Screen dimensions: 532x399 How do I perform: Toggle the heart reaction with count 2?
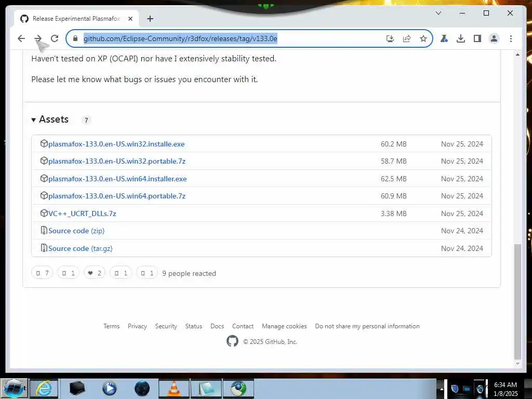tap(95, 273)
